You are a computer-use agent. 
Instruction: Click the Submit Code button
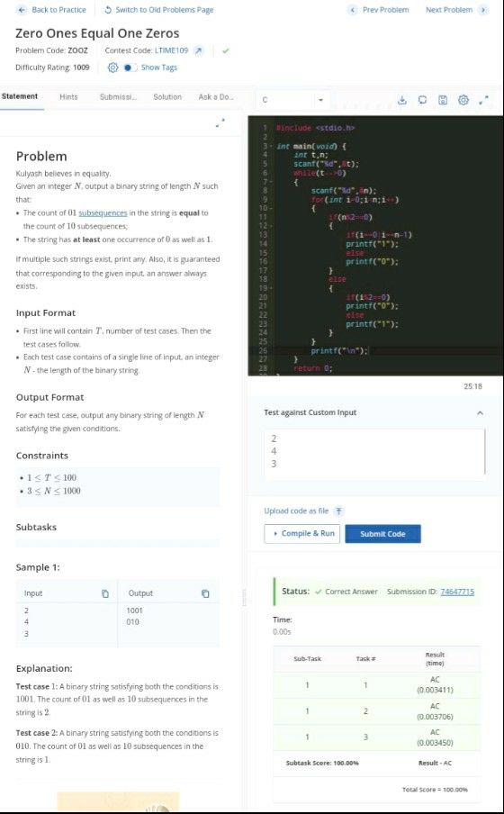tap(383, 534)
